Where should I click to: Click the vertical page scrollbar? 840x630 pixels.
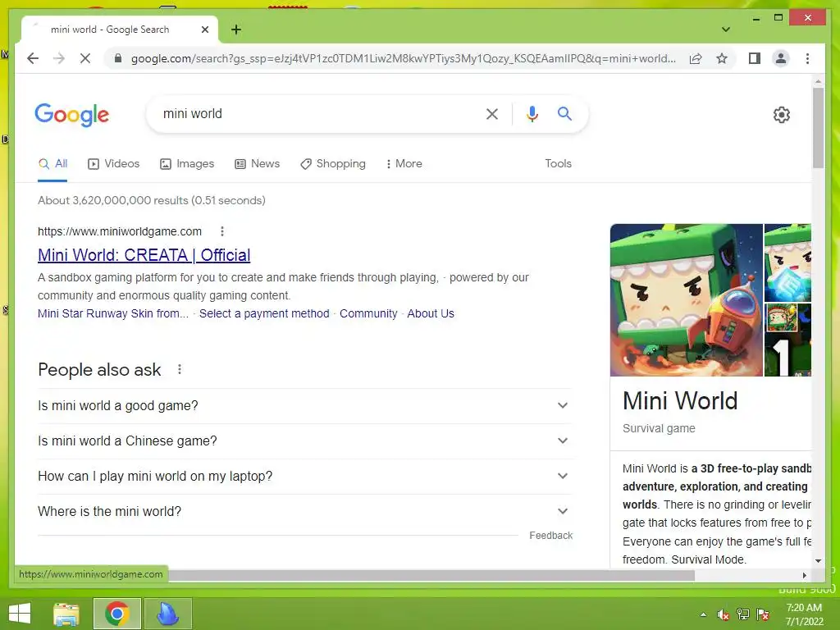tap(818, 129)
